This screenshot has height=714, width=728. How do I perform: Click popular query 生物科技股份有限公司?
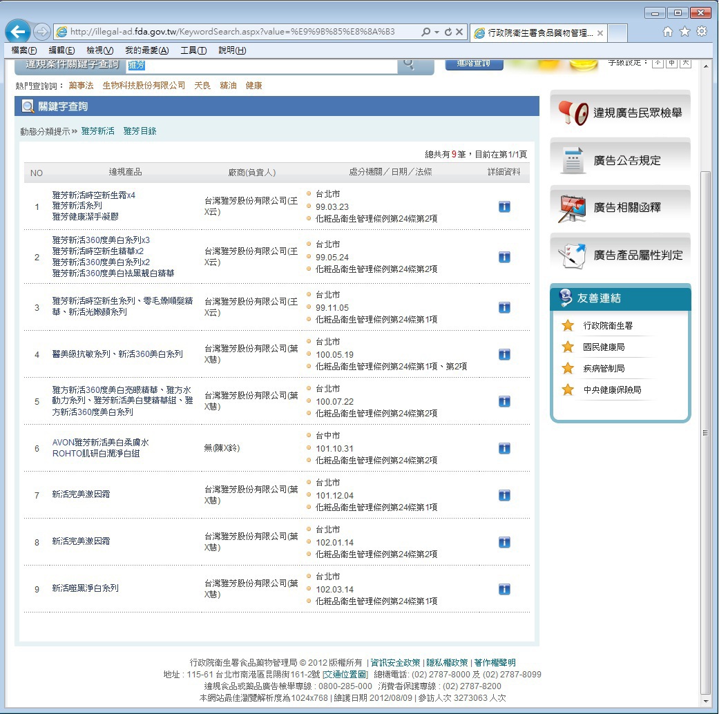pyautogui.click(x=144, y=86)
